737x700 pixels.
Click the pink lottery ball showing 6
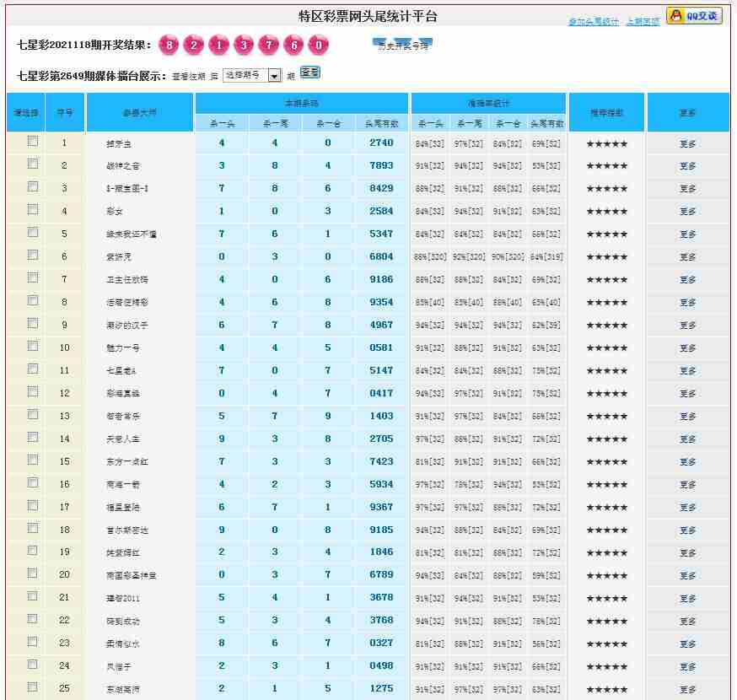coord(294,46)
